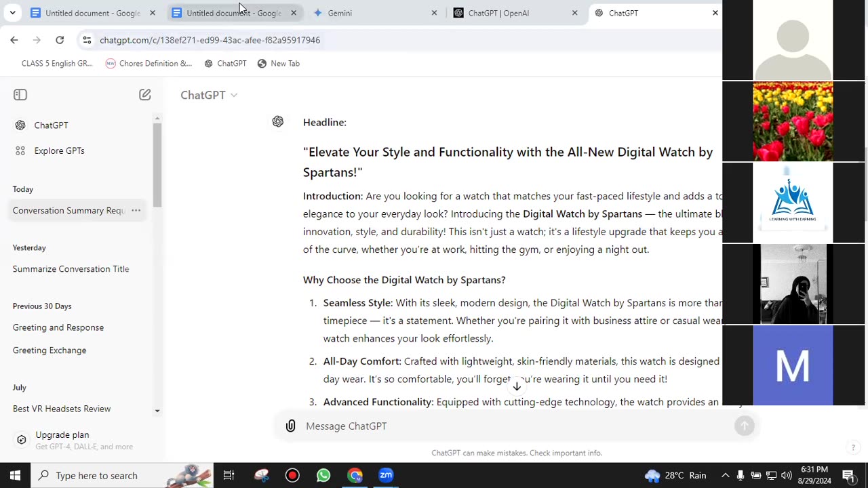Screen dimensions: 868x488
Task: Open the notification center icon
Action: point(848,475)
